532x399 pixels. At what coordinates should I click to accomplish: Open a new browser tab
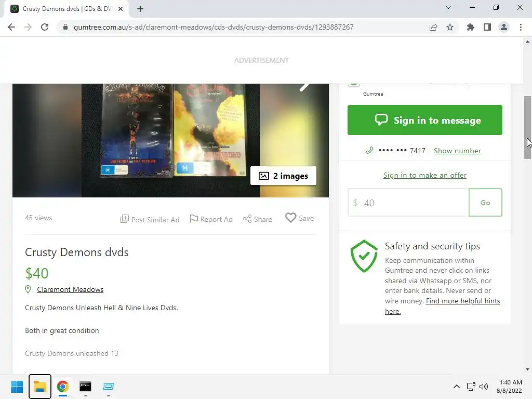[140, 9]
